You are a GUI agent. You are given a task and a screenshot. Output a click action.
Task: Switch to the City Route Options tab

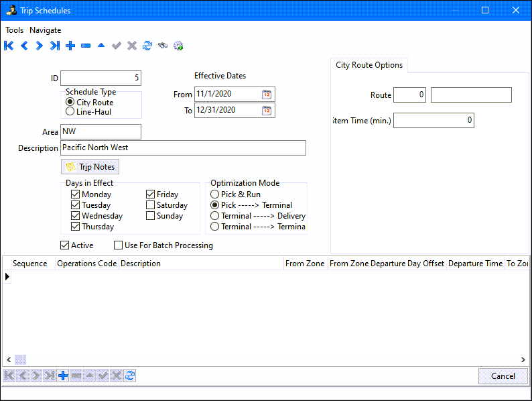pos(369,65)
